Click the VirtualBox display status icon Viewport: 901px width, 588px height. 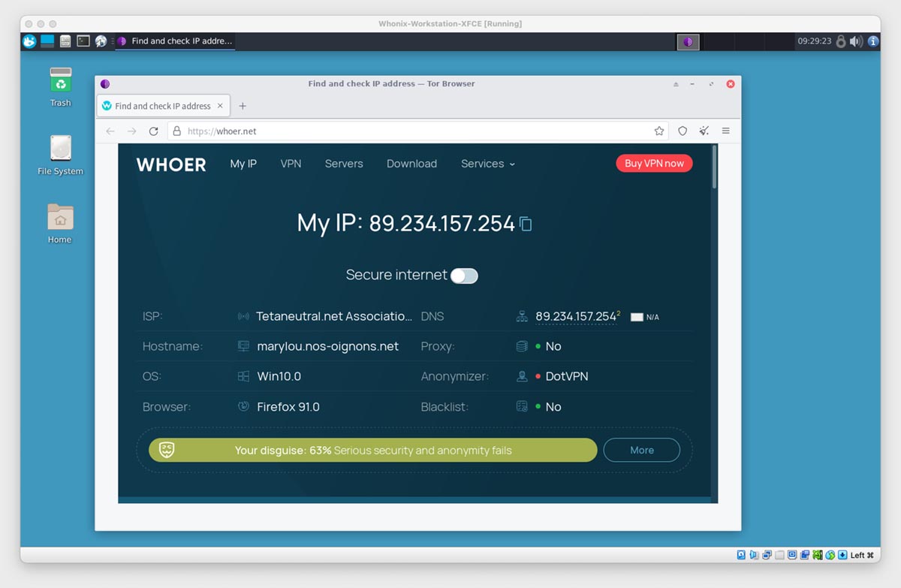coord(792,555)
